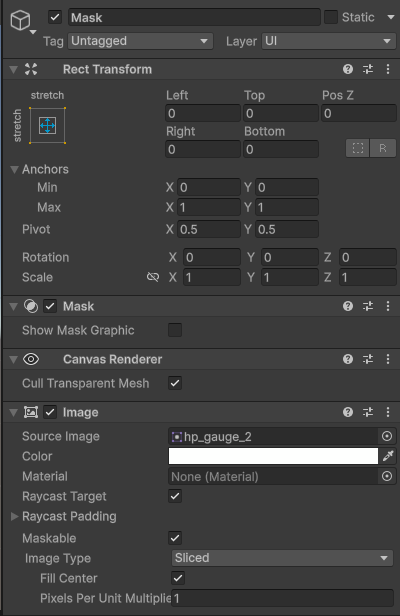Image resolution: width=400 pixels, height=616 pixels.
Task: Click the blueprint mode dotted-rectangle button
Action: pyautogui.click(x=358, y=148)
